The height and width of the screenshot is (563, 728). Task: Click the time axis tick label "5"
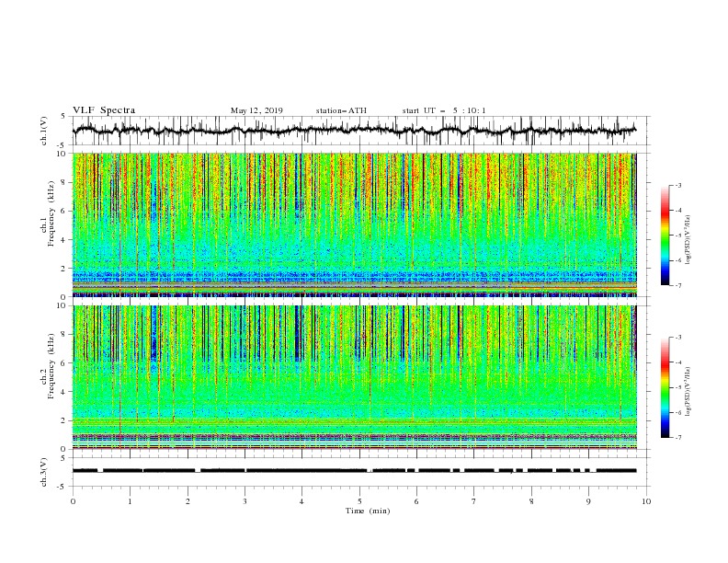click(x=359, y=501)
